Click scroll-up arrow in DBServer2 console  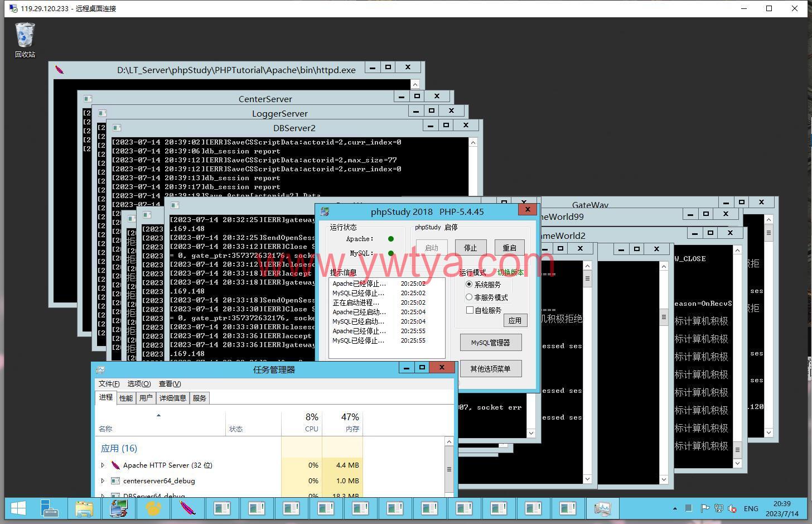pyautogui.click(x=473, y=142)
